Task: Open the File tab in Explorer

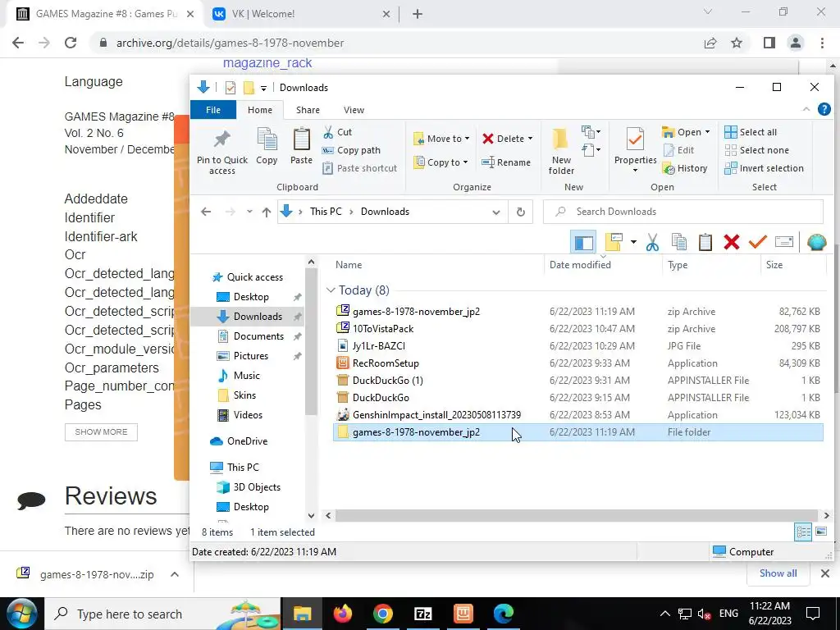Action: [x=213, y=110]
